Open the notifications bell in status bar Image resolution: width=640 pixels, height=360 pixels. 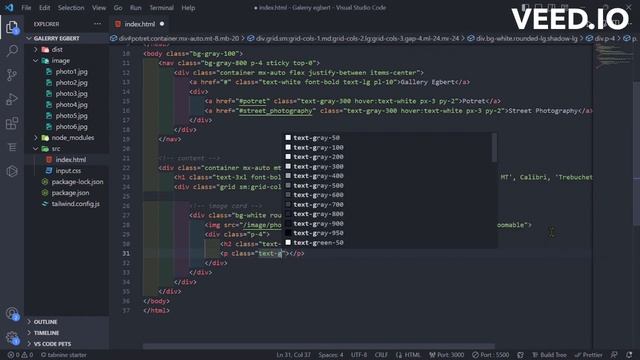pyautogui.click(x=629, y=355)
